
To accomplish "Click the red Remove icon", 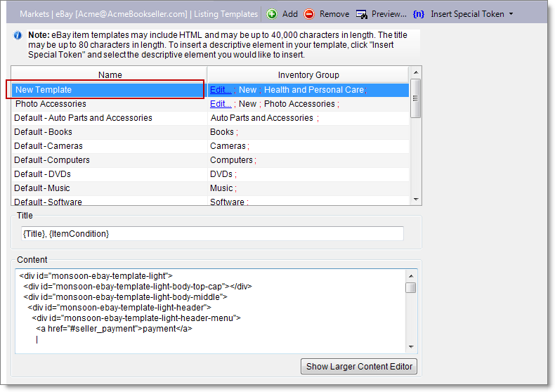I will click(309, 14).
